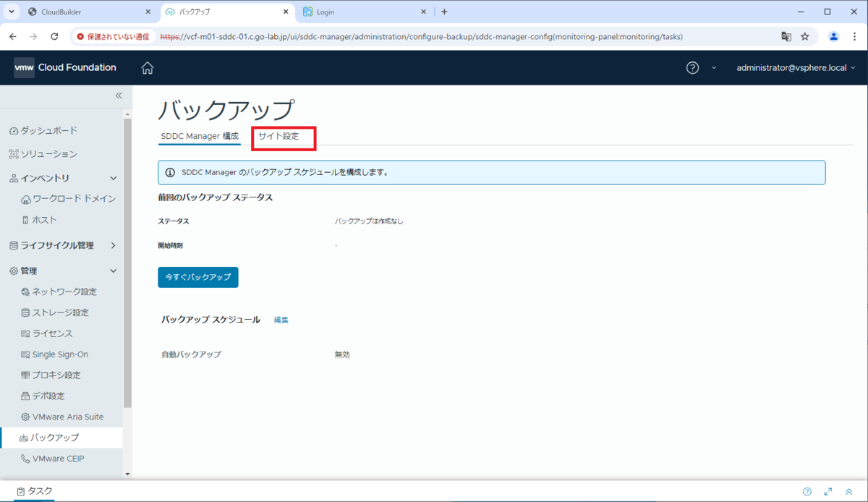Close the バックアップ browser tab

coord(286,12)
